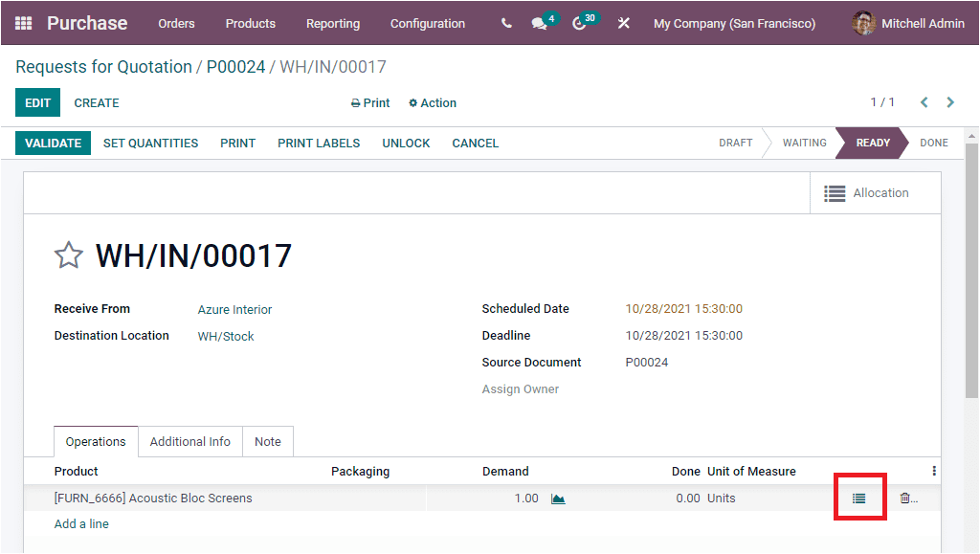
Task: Open the Azure Interior partner link
Action: [x=234, y=309]
